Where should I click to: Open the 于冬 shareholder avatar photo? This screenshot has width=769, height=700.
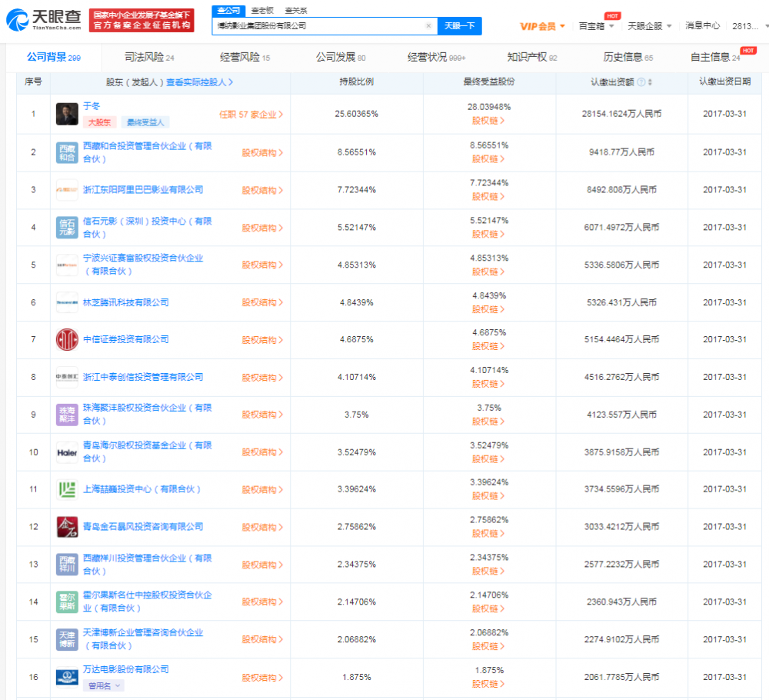click(67, 114)
